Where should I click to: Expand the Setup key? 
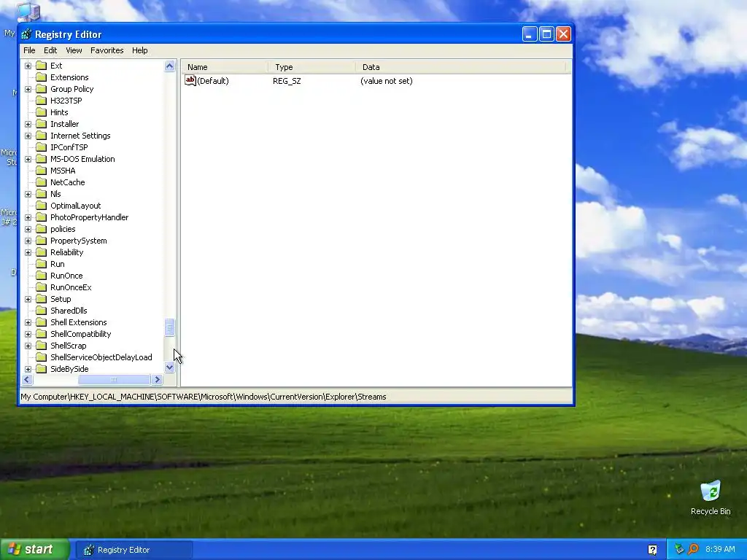[28, 299]
